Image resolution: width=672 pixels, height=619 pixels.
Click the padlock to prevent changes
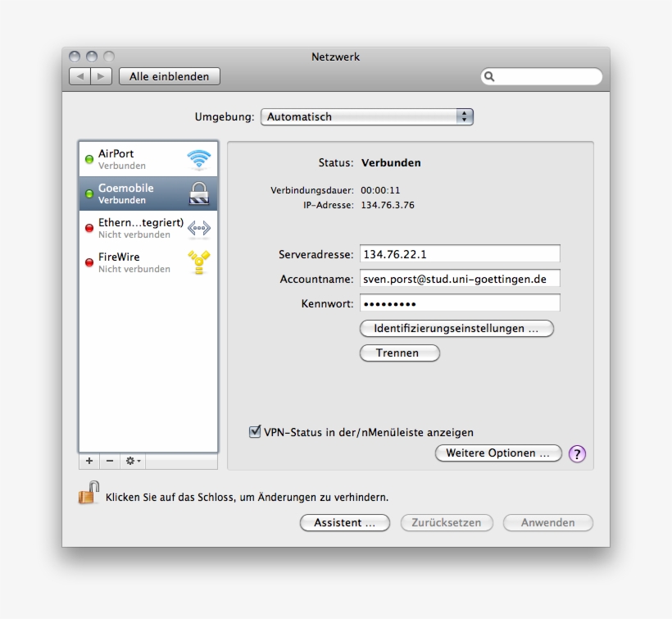tap(85, 495)
